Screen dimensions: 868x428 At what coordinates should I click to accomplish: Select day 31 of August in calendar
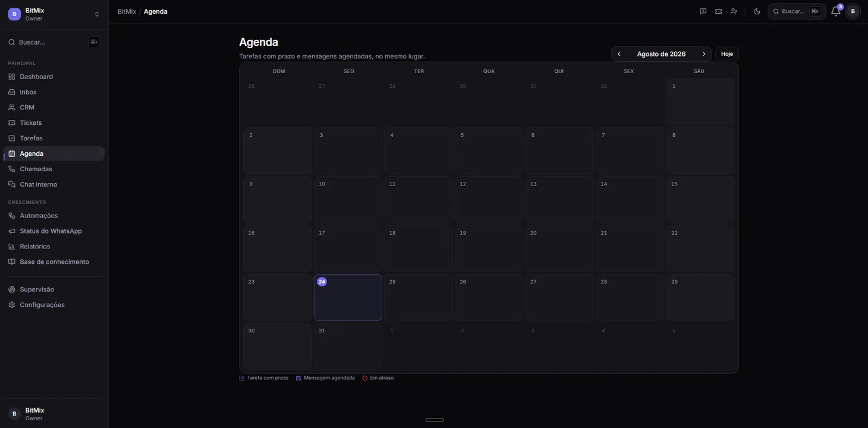coord(348,347)
